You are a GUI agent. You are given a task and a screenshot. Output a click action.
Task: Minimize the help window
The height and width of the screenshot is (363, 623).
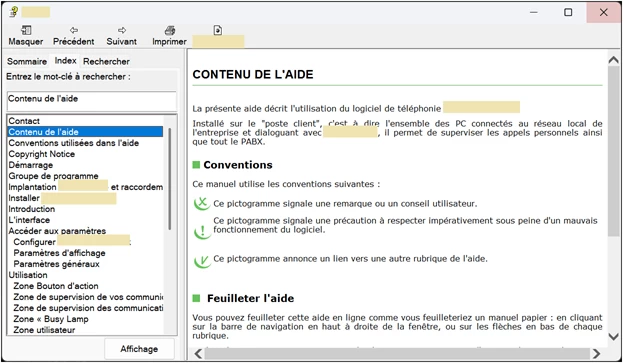click(x=534, y=12)
